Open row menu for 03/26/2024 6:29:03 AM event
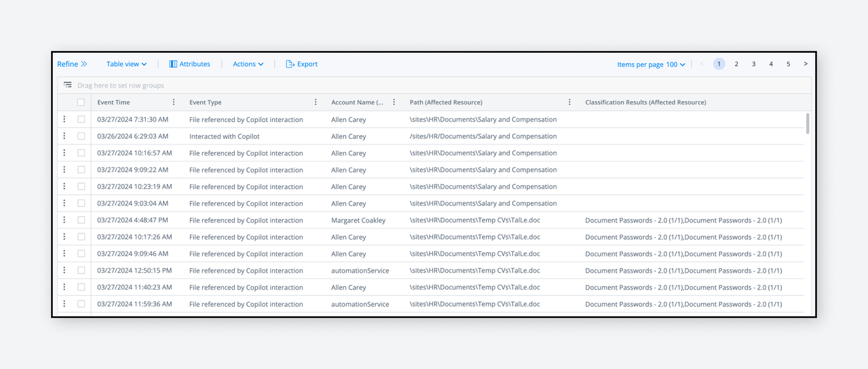868x369 pixels. [x=64, y=136]
